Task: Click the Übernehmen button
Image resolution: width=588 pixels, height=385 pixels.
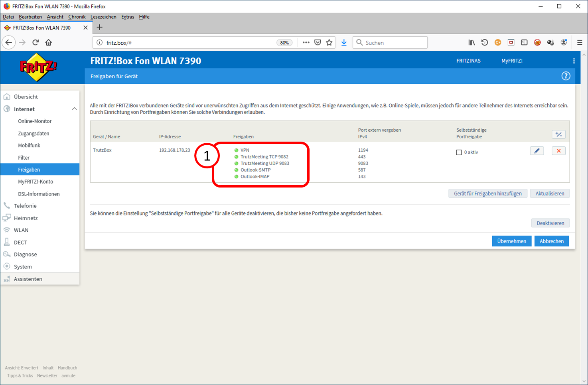Action: pos(511,241)
